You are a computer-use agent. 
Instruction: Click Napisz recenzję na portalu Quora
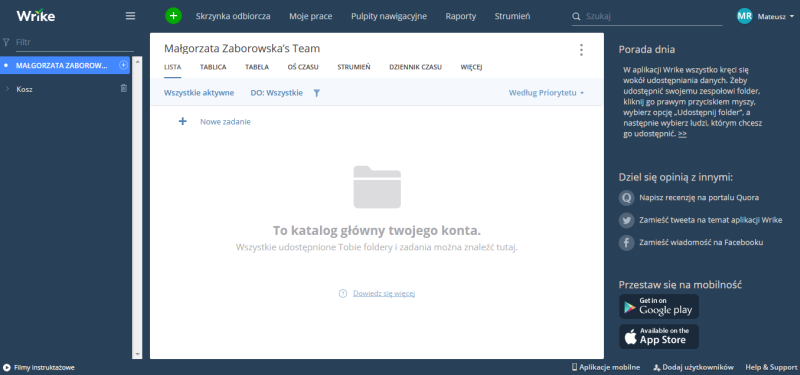coord(699,197)
